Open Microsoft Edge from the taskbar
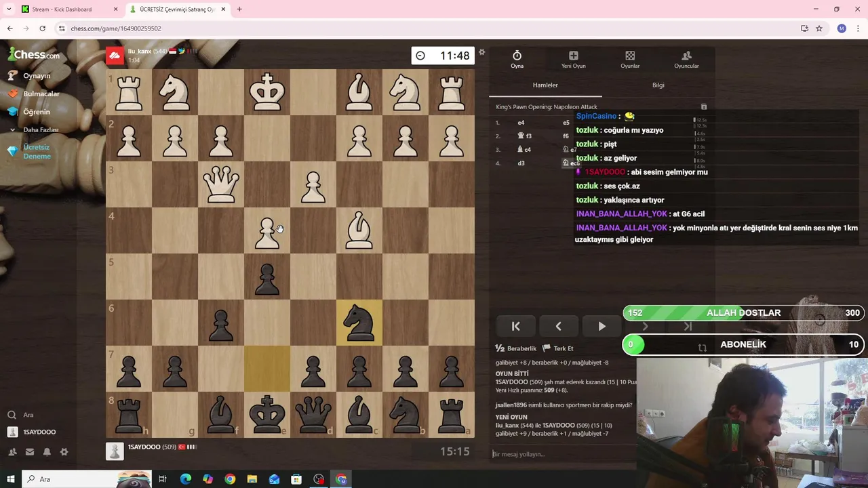This screenshot has width=868, height=488. point(185,479)
